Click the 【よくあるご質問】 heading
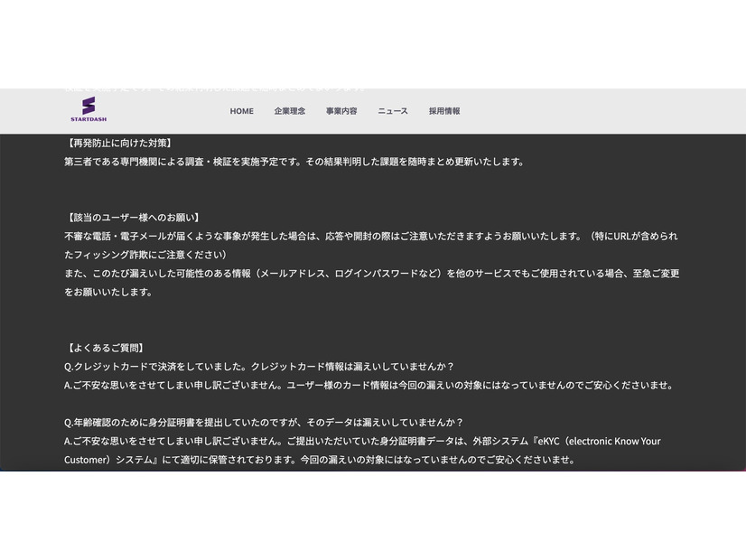The width and height of the screenshot is (746, 560). pos(106,348)
